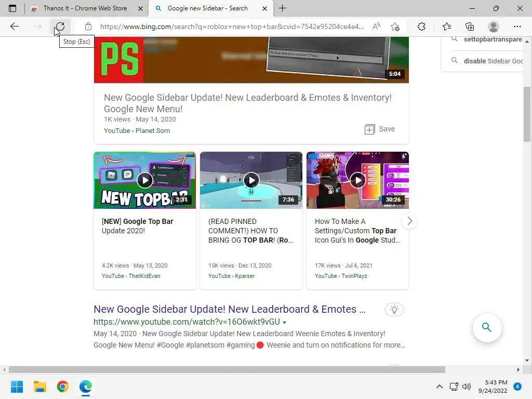Open the Favorites list icon
The image size is (532, 399).
coord(446,26)
